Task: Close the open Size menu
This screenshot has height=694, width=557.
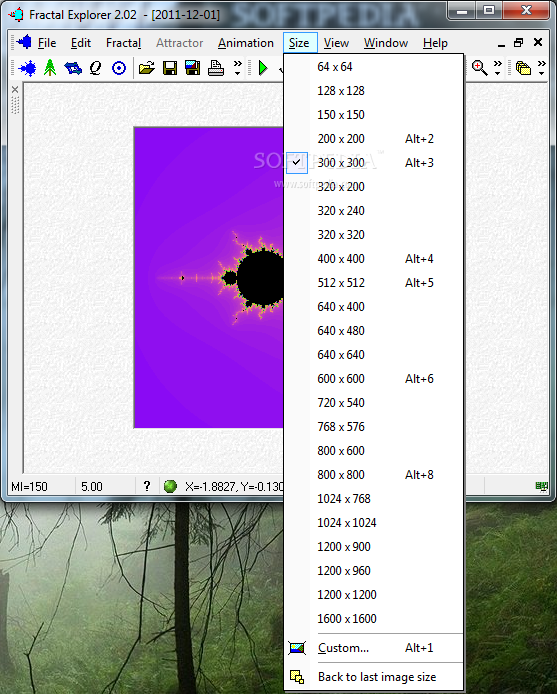Action: click(x=299, y=43)
